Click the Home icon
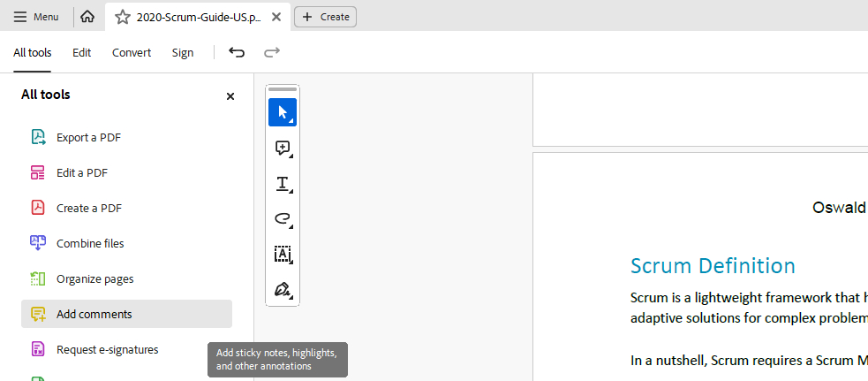868x381 pixels. point(87,17)
